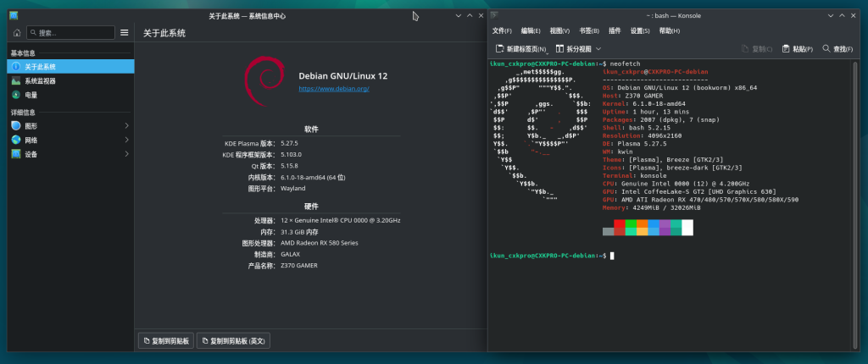This screenshot has height=364, width=868.
Task: Click the Intel CoffeeLake-S GT2 GPU line
Action: 689,191
